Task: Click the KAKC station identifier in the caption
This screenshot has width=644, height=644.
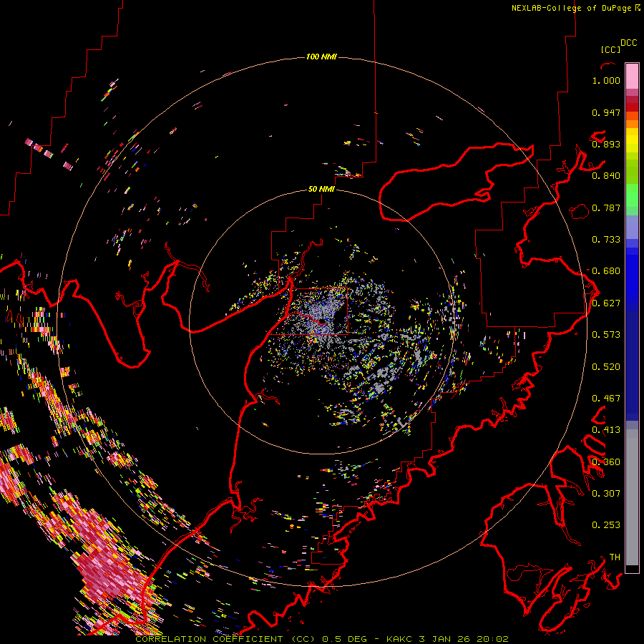Action: click(x=399, y=639)
